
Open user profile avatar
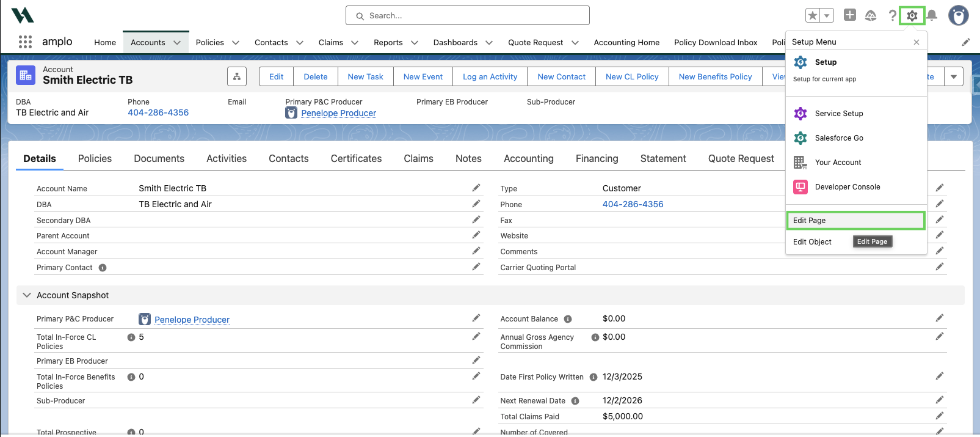tap(959, 15)
